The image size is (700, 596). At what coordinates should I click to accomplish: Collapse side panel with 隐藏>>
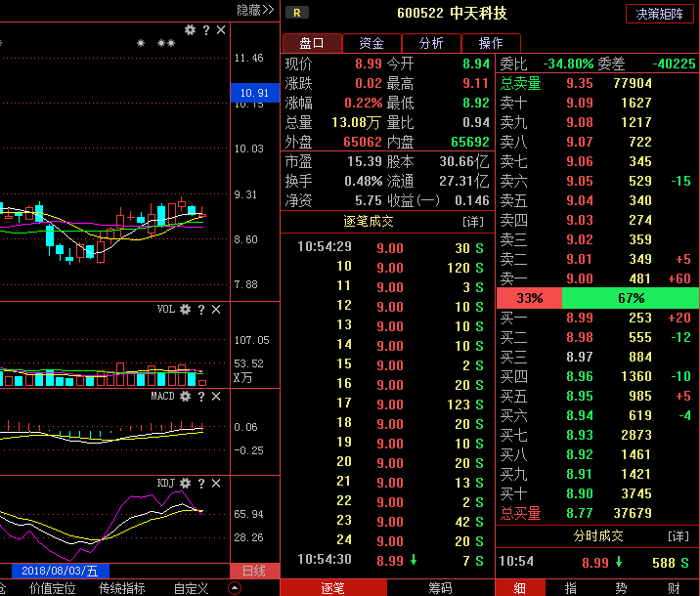point(255,10)
